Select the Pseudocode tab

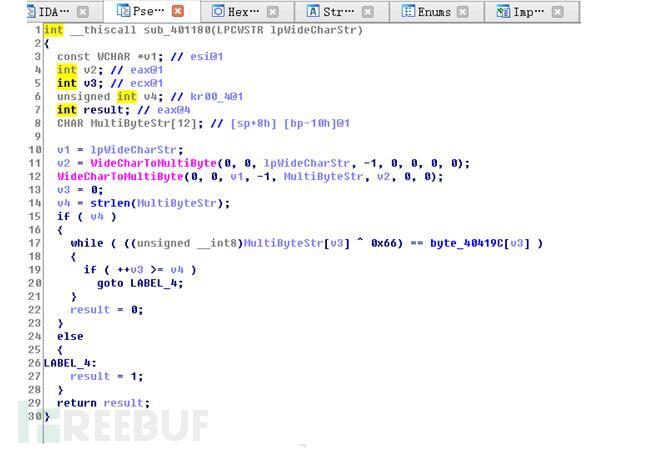click(x=151, y=11)
